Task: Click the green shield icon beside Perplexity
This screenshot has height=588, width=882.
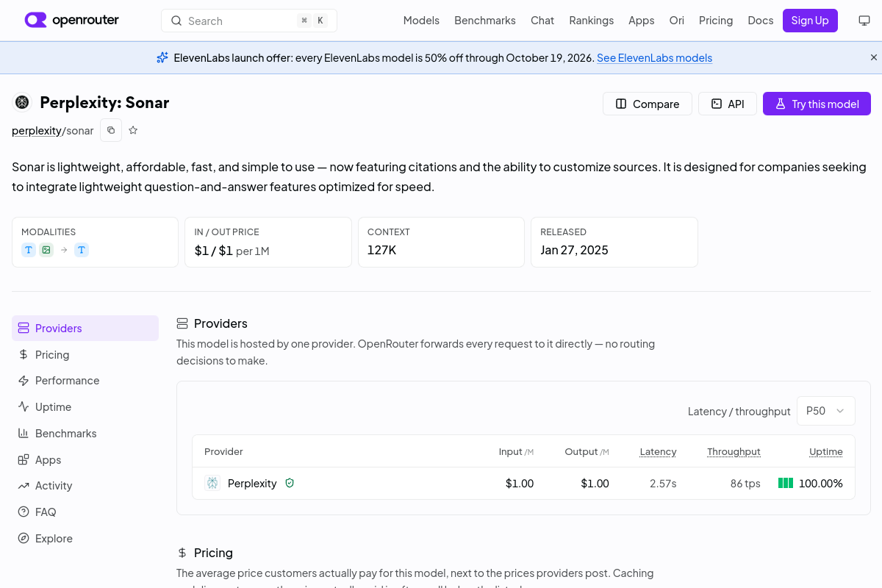Action: point(290,483)
